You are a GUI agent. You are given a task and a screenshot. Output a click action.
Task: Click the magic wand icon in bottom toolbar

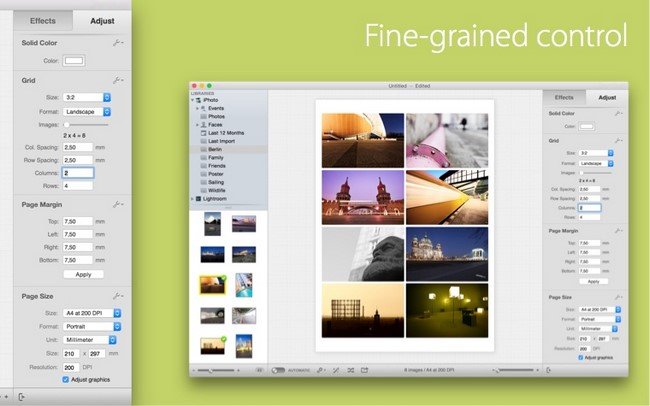tap(336, 370)
